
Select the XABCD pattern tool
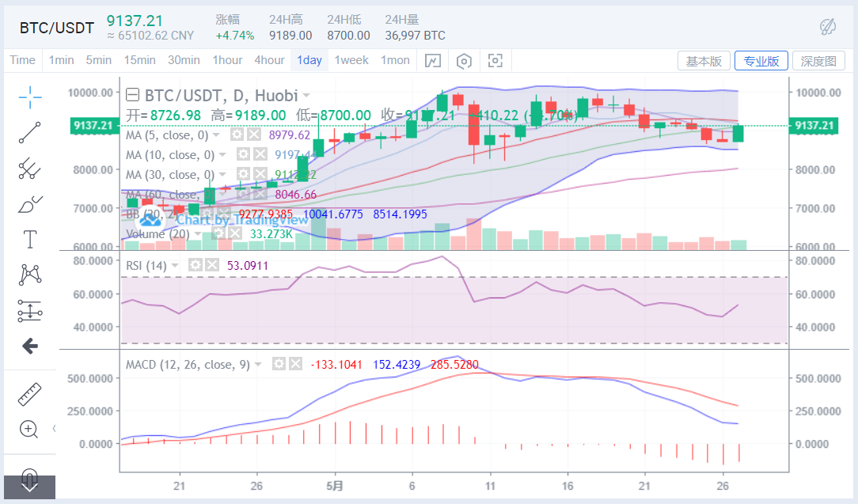(x=30, y=275)
